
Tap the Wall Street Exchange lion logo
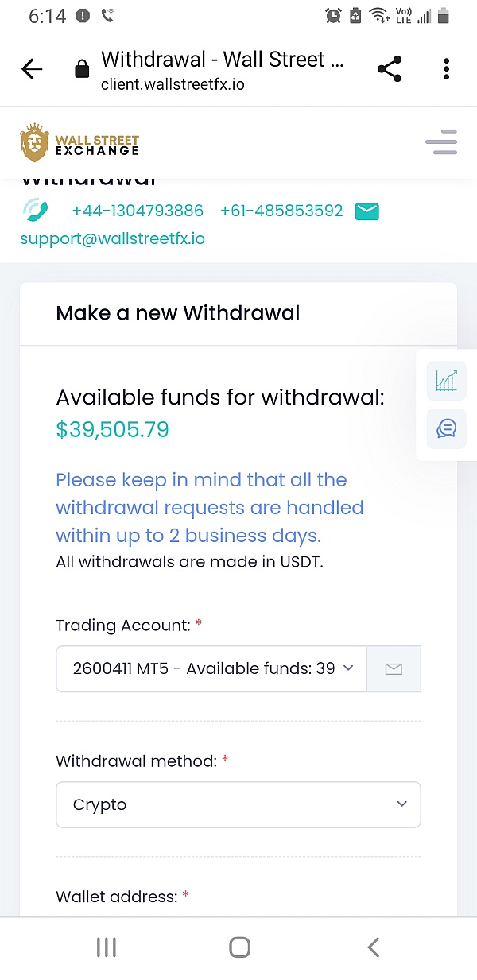(x=35, y=143)
